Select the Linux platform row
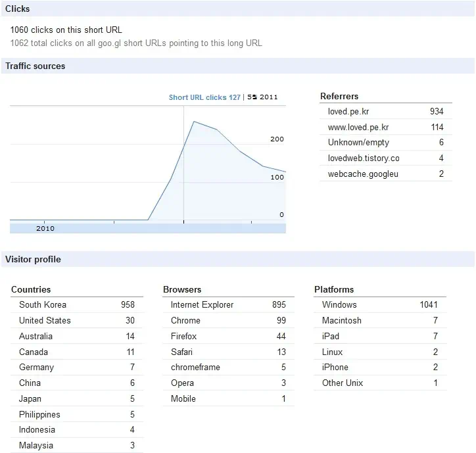 coord(381,352)
